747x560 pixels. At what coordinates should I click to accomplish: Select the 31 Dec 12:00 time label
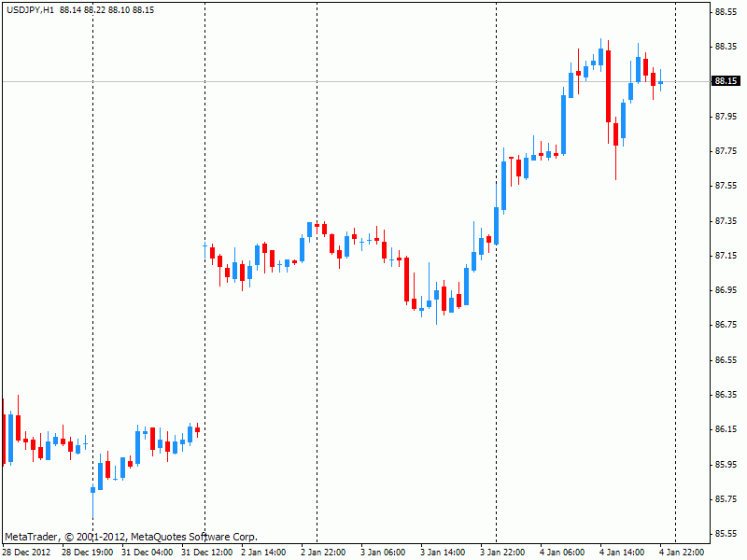tap(207, 553)
